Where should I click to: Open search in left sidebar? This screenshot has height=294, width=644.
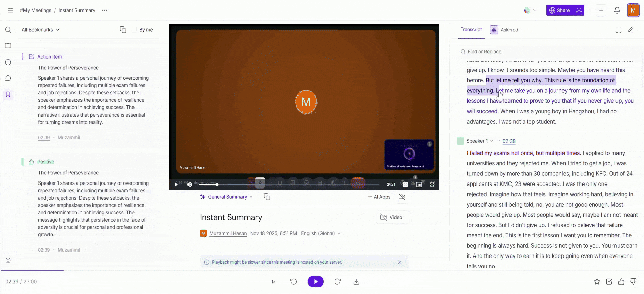tap(8, 30)
